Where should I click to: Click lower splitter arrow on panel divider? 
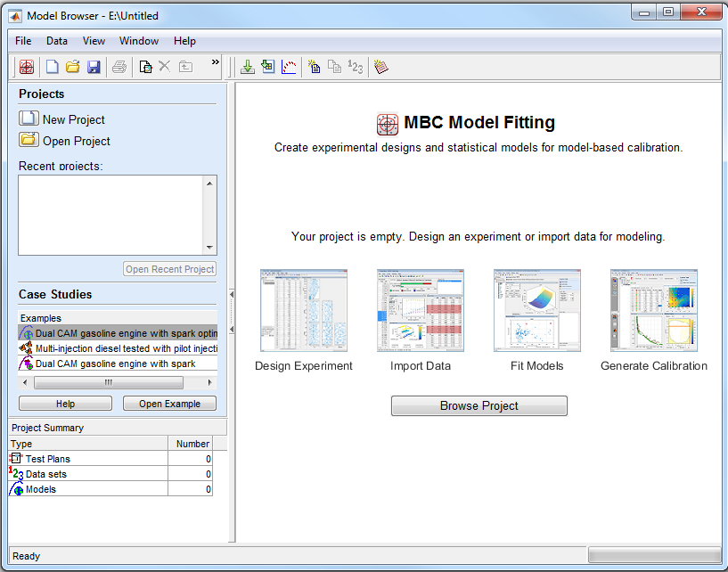232,329
